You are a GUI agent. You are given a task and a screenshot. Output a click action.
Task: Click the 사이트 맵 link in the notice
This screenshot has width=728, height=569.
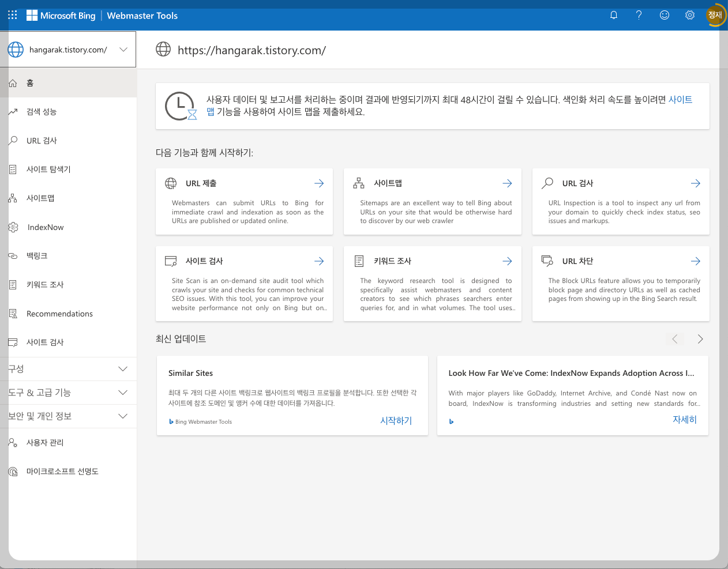point(680,100)
